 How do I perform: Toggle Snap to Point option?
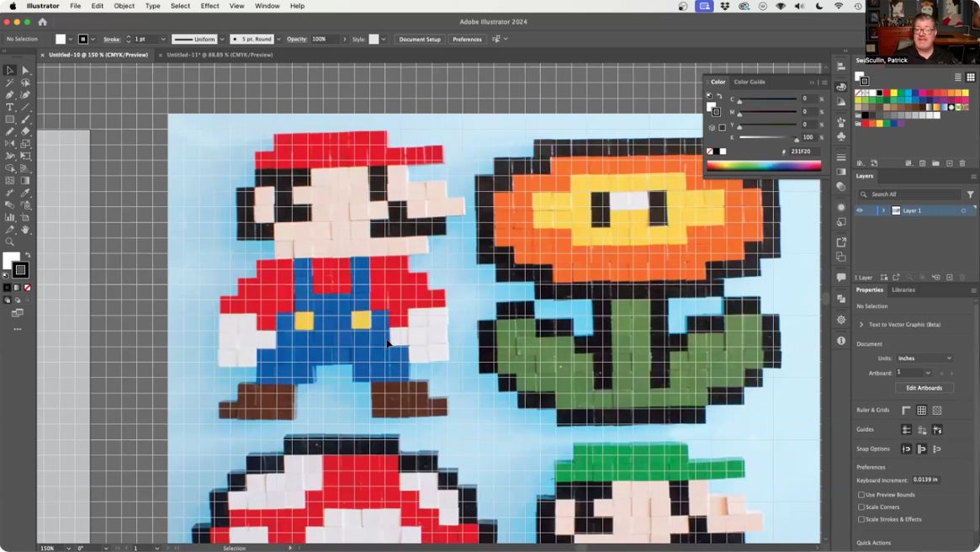[906, 448]
